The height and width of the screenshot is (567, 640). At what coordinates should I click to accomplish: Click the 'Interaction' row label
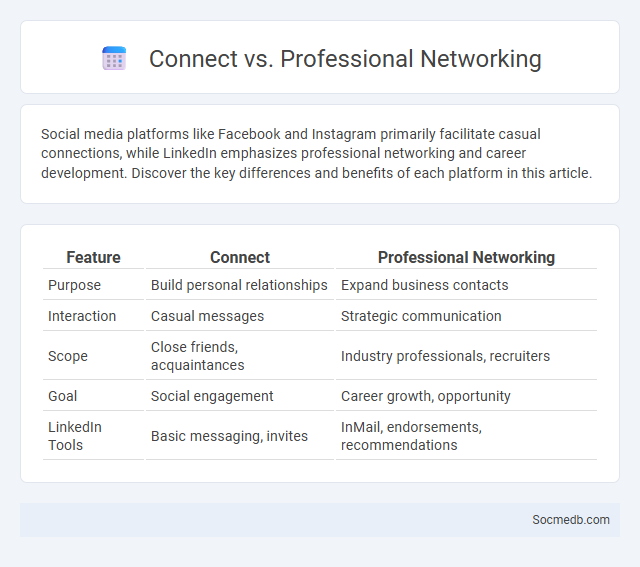[x=82, y=316]
